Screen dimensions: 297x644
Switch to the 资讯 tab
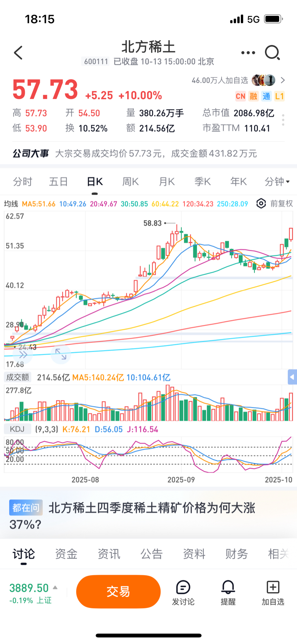click(109, 554)
